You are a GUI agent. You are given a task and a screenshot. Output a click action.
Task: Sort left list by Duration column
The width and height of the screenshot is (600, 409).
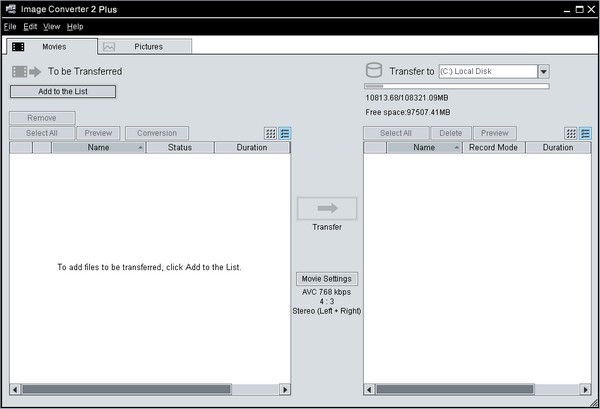click(252, 148)
